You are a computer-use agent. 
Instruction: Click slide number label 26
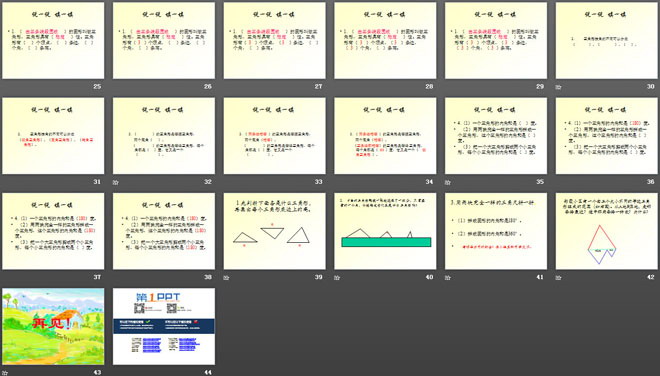click(x=208, y=86)
